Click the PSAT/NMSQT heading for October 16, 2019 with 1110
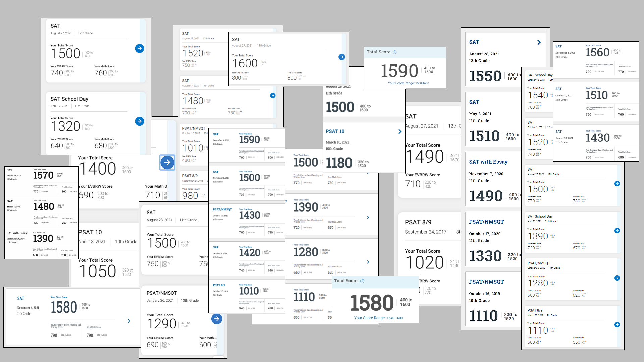This screenshot has height=362, width=644. (x=486, y=282)
